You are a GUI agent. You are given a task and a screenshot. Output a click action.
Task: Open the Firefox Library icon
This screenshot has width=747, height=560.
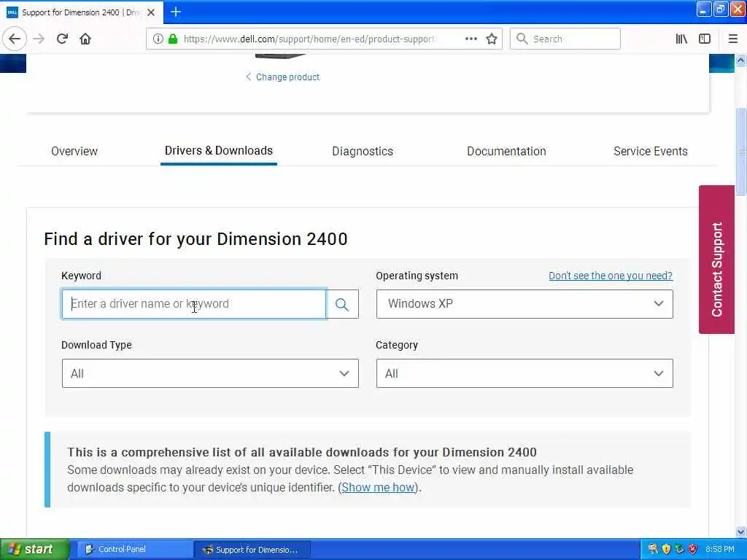coord(681,39)
